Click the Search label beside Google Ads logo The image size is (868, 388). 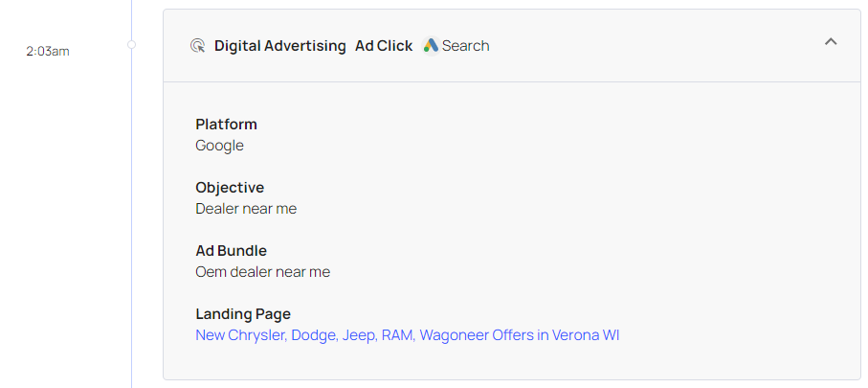click(x=465, y=46)
